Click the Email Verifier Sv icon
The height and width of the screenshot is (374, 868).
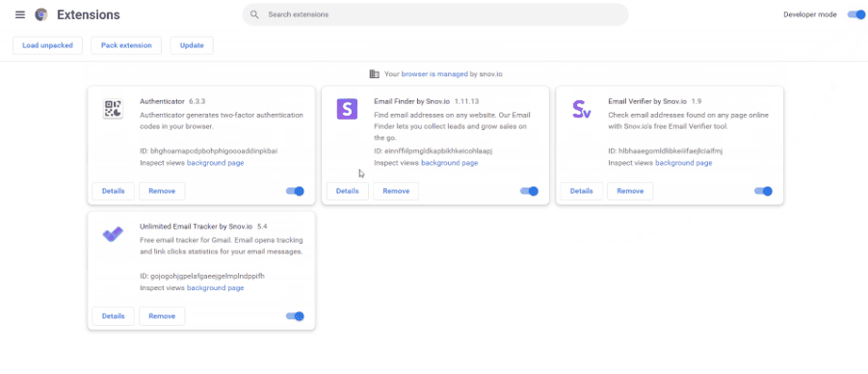pyautogui.click(x=581, y=109)
